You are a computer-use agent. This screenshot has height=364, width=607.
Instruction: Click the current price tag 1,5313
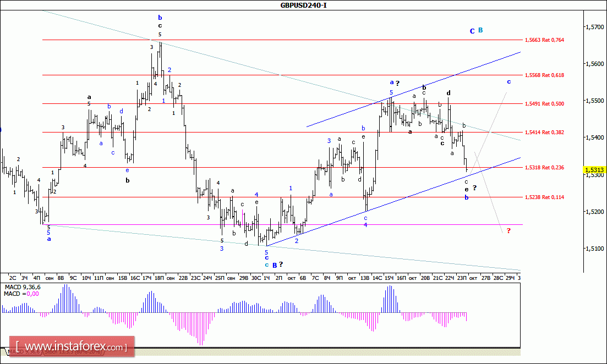594,170
